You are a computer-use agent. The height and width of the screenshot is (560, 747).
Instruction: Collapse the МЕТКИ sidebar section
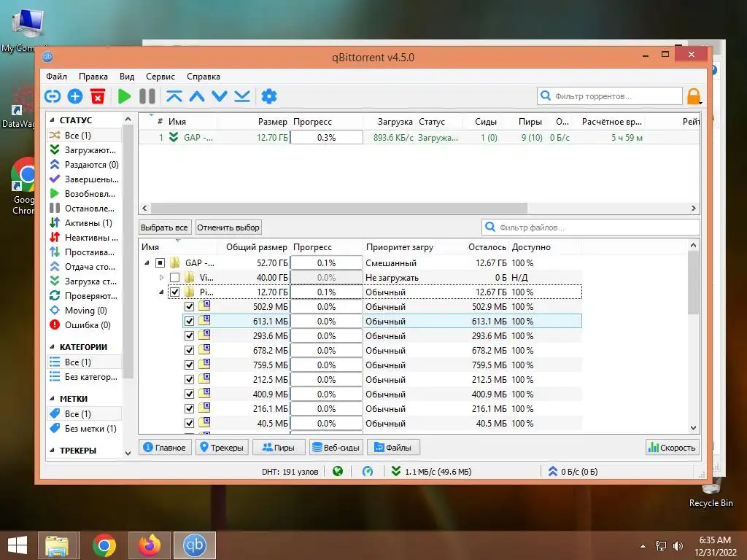pyautogui.click(x=53, y=399)
